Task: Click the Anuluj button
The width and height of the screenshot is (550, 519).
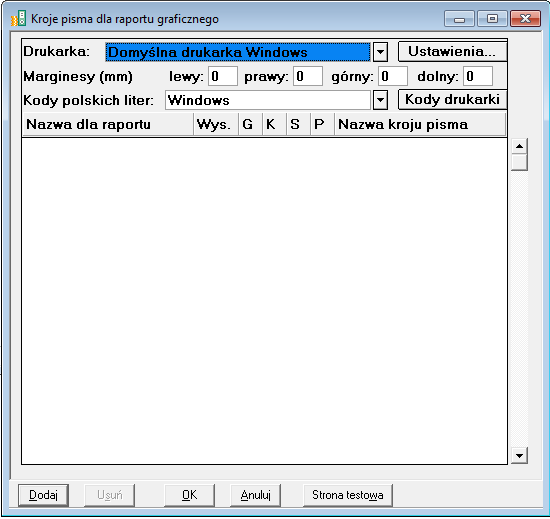Action: click(x=255, y=495)
